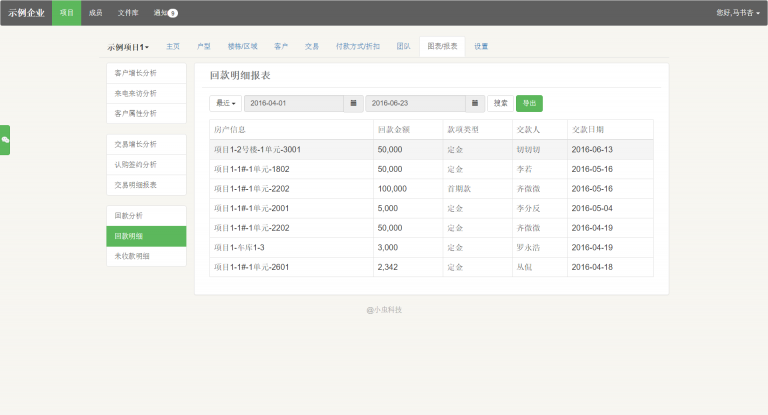Select the 付款方式/折扣 tab
Screen dimensions: 768x415
(357, 46)
